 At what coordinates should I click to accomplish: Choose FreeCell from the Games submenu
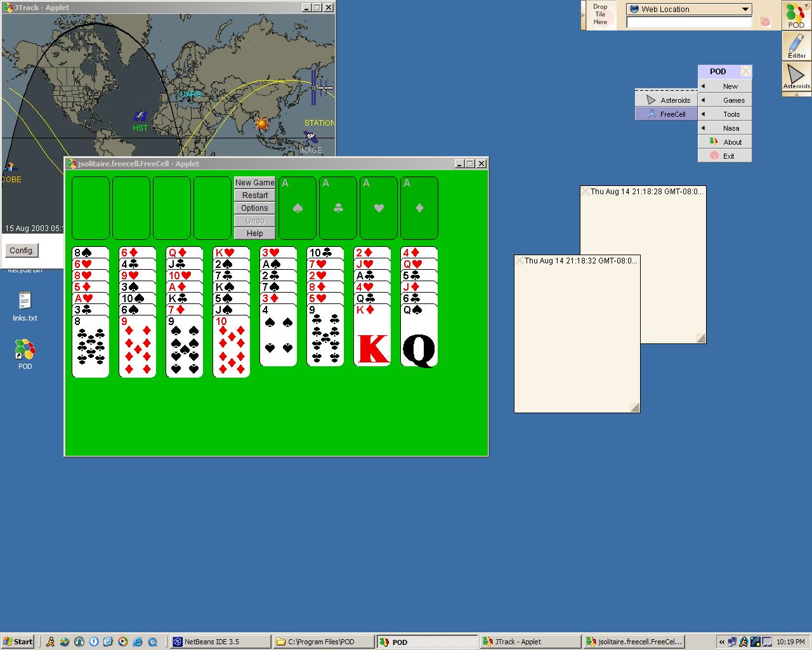click(666, 114)
